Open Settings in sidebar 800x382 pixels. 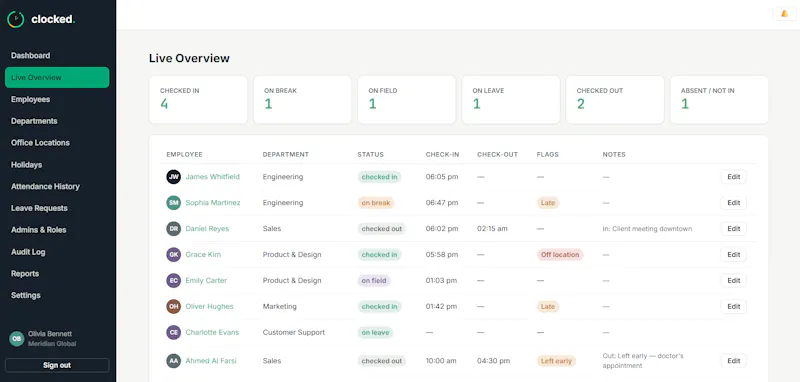tap(57, 295)
